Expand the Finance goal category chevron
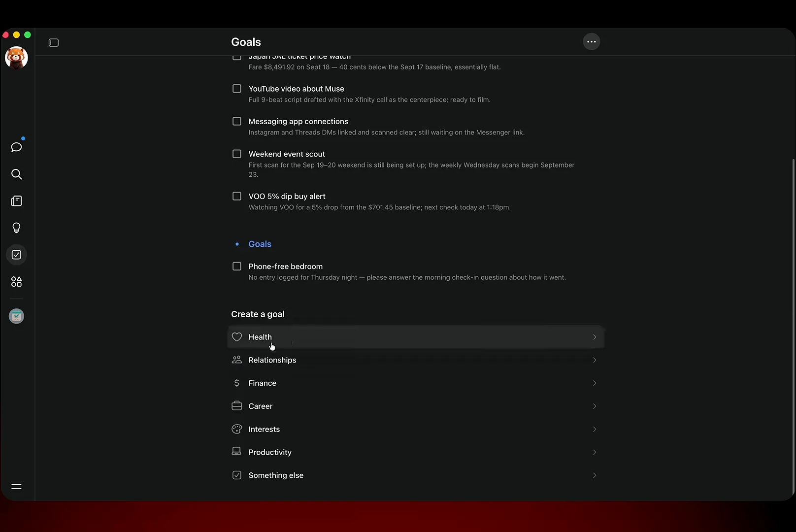The width and height of the screenshot is (796, 532). click(x=595, y=383)
